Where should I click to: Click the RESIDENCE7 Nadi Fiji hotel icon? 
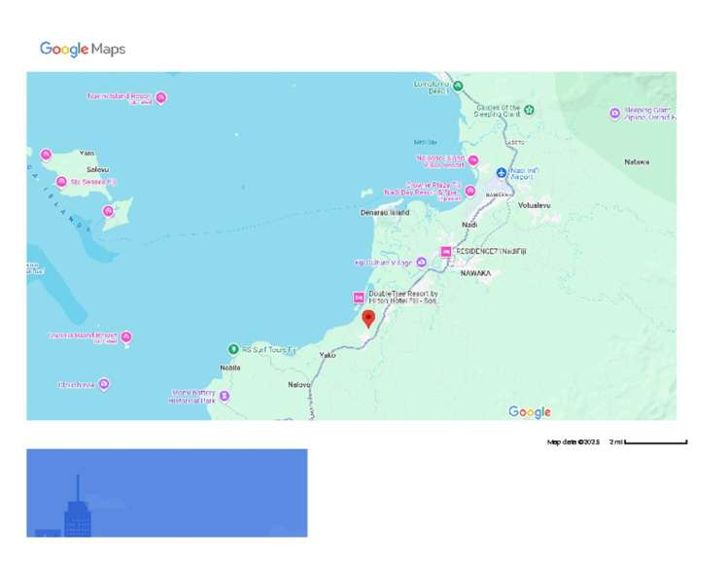[447, 252]
